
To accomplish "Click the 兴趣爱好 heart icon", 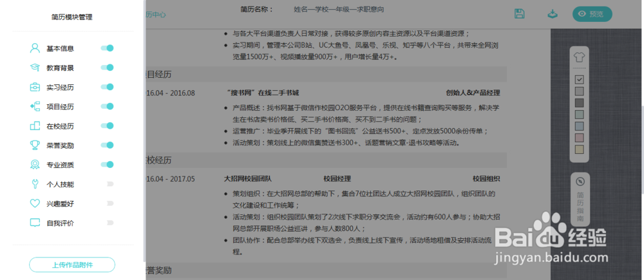I will pos(35,203).
